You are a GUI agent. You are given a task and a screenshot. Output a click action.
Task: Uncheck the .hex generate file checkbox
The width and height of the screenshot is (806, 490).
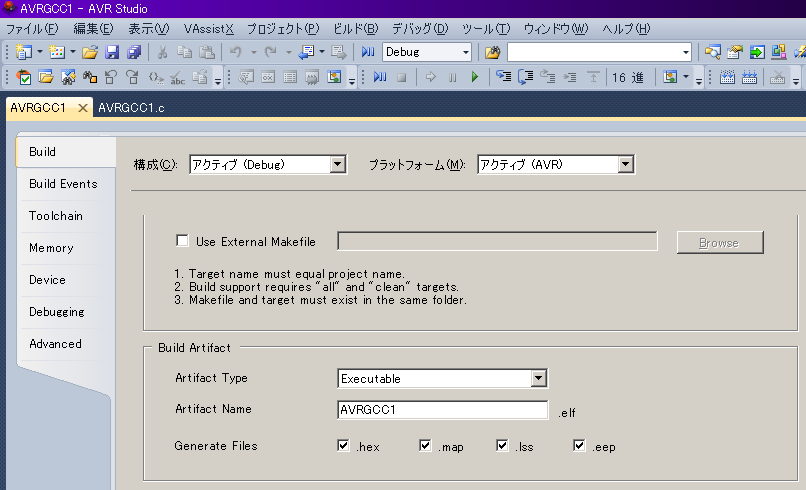[343, 445]
